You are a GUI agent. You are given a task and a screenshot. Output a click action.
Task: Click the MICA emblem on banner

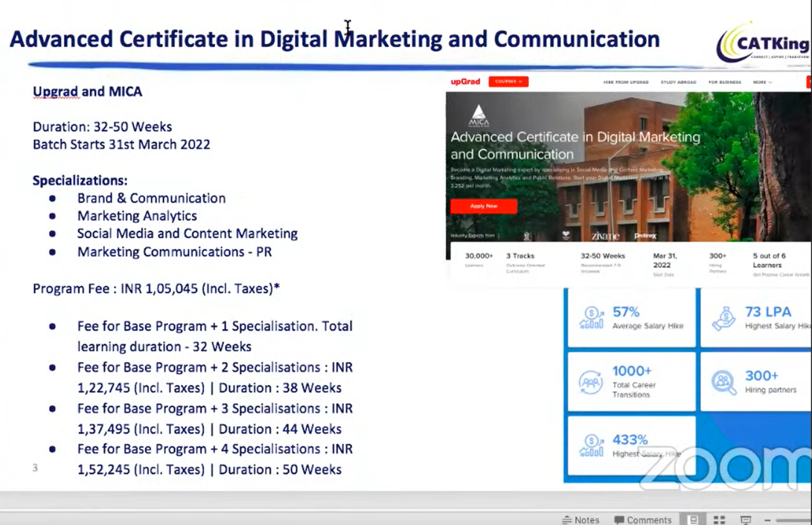[x=479, y=116]
